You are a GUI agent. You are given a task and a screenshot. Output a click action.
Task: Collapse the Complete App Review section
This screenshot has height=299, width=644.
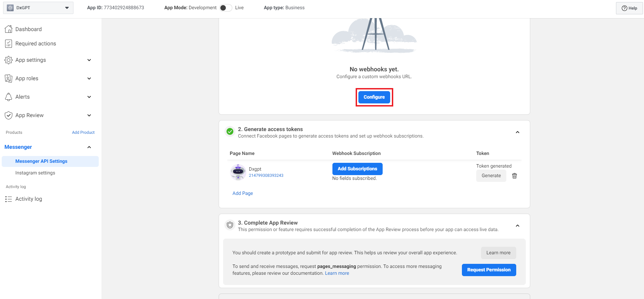pos(517,226)
